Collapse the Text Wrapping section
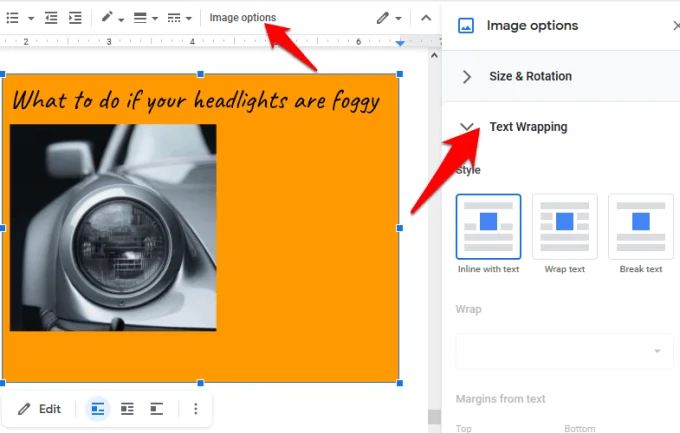Viewport: 680px width, 433px height. click(x=467, y=127)
